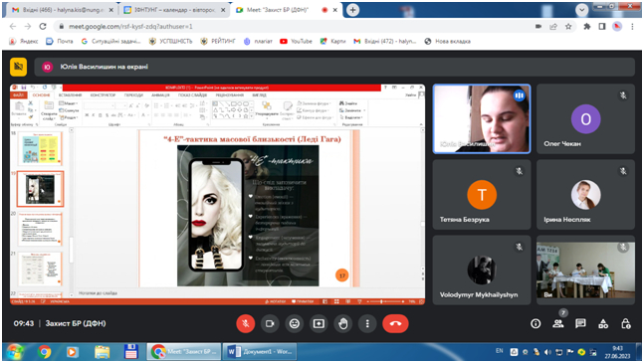Open the Activities shapes icon
644x363 pixels.
point(603,323)
